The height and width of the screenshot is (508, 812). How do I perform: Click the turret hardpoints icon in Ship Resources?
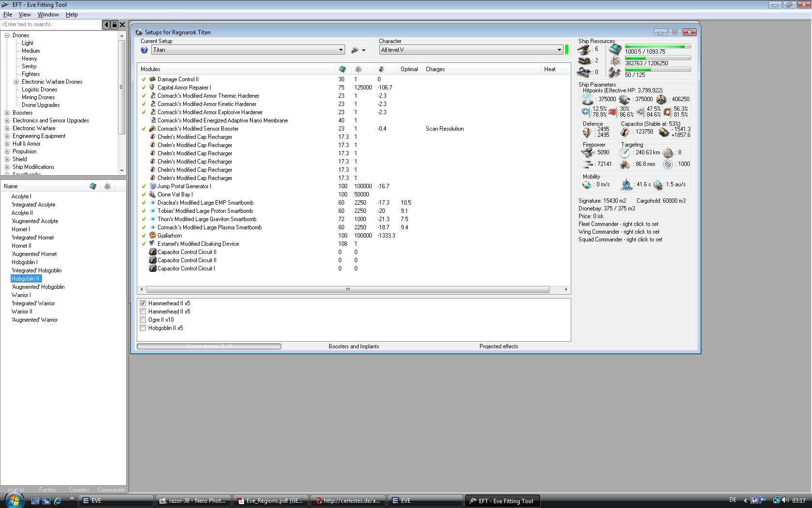click(584, 49)
